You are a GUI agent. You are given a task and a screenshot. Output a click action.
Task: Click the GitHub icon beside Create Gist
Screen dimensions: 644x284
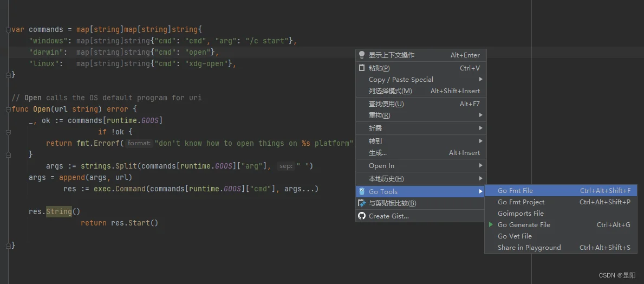362,216
